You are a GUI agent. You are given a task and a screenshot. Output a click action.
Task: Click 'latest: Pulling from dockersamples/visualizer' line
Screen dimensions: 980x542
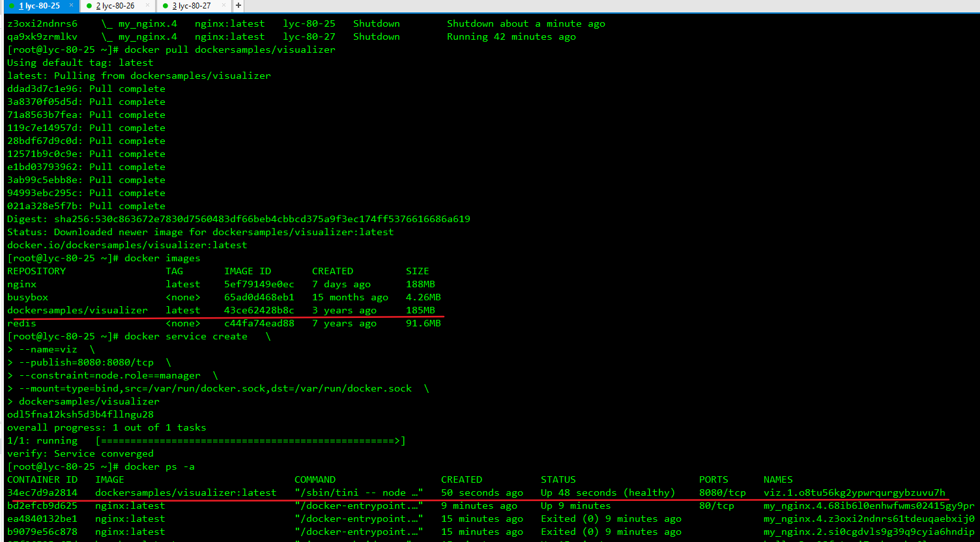pos(139,76)
